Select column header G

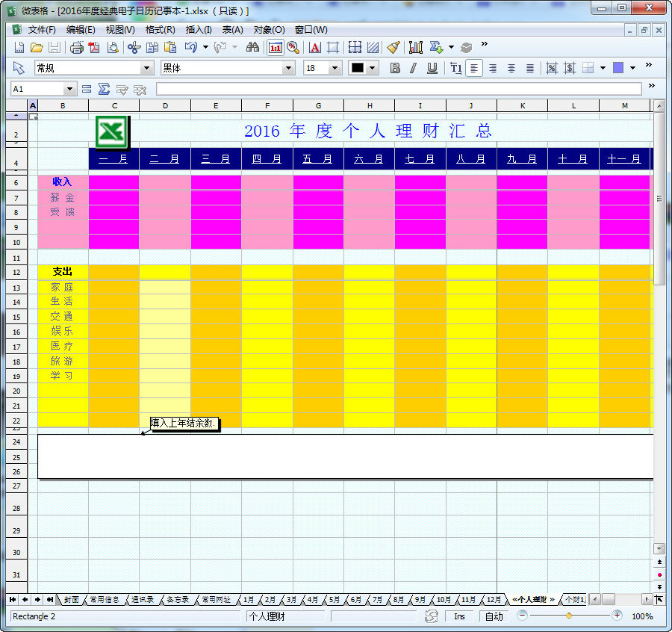318,105
